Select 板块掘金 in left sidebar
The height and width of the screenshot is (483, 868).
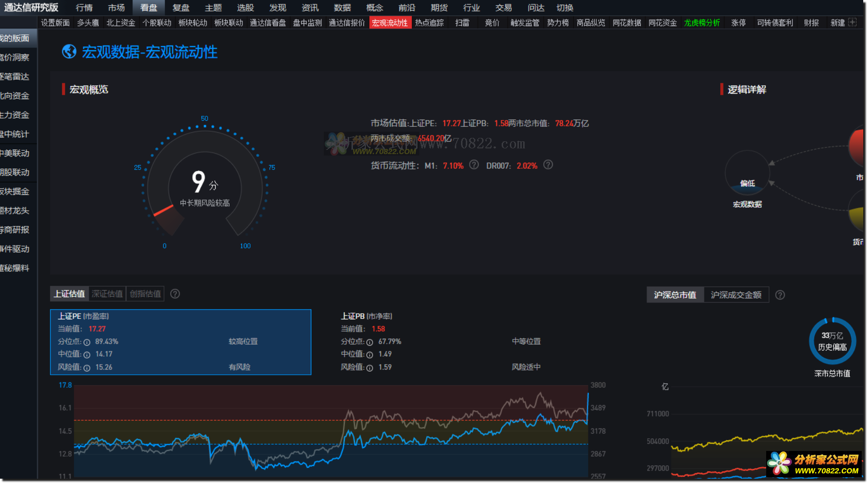[x=18, y=191]
